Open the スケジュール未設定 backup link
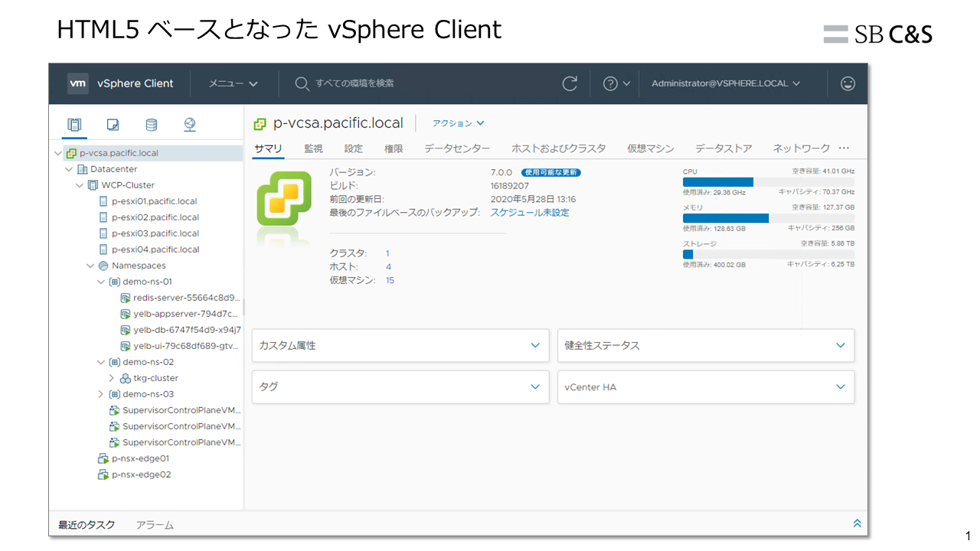The image size is (980, 551). coord(530,213)
